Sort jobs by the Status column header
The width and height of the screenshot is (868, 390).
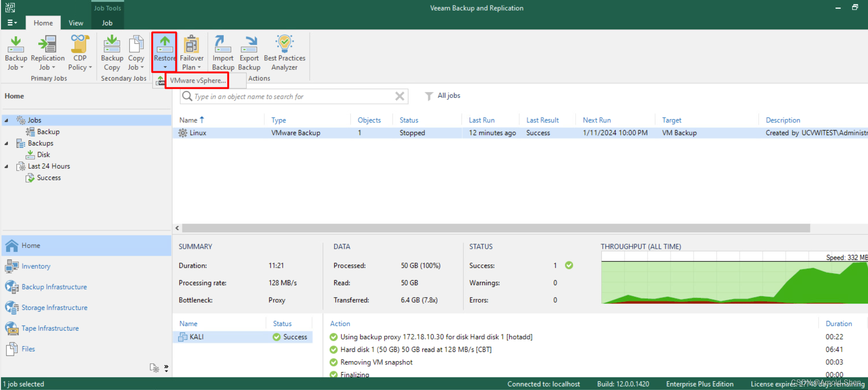click(409, 120)
